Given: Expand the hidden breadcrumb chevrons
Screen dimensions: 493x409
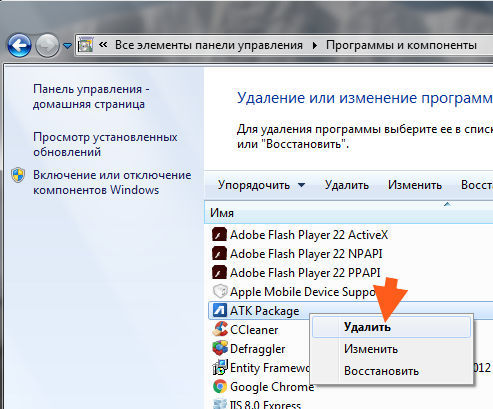Looking at the screenshot, I should [103, 44].
